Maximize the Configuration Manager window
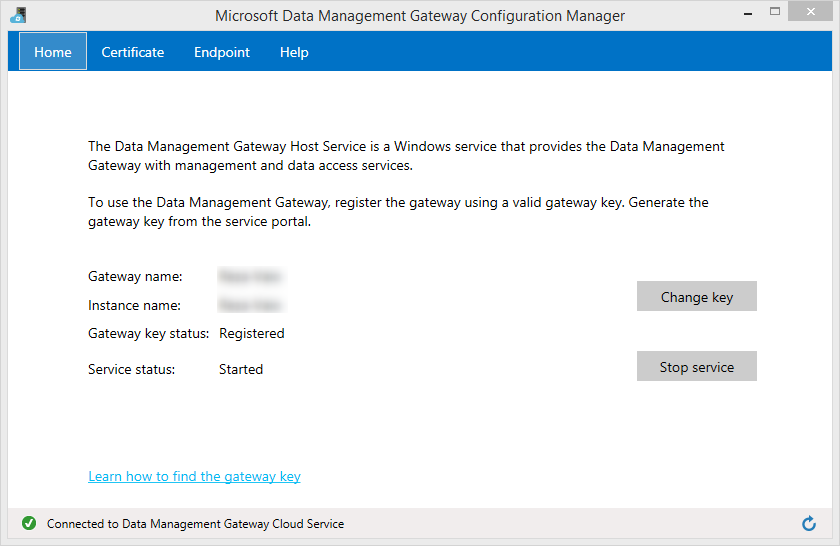The width and height of the screenshot is (840, 546). [775, 12]
